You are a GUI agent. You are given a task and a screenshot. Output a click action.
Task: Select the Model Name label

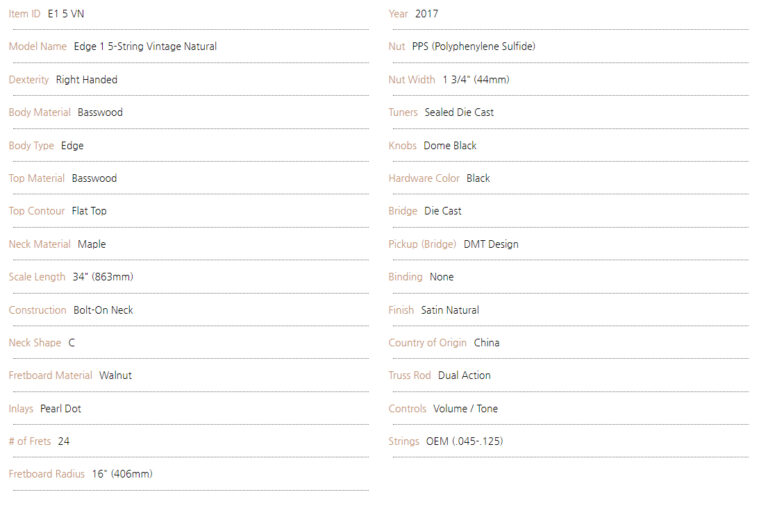[38, 47]
